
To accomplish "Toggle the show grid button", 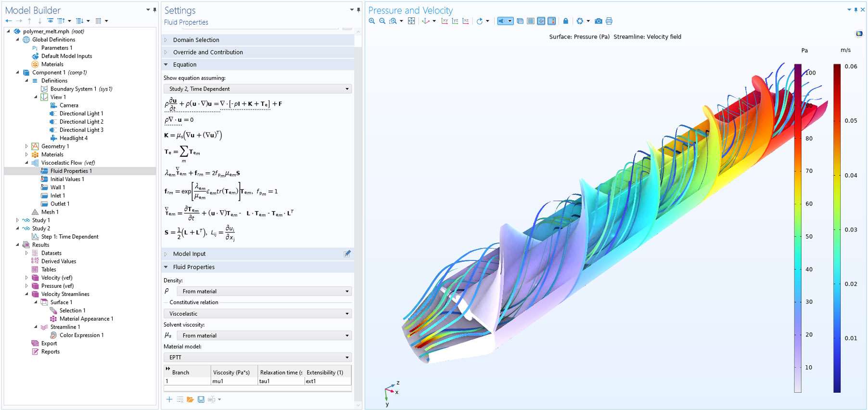I will click(x=531, y=21).
